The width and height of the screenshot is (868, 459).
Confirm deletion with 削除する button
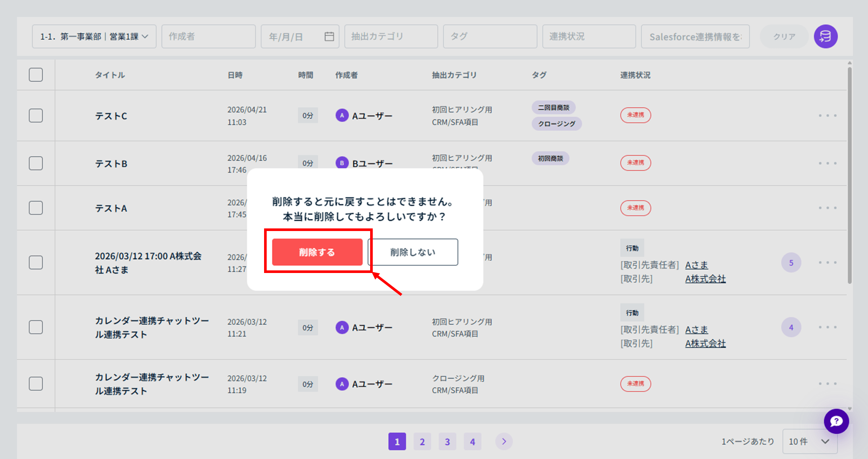click(x=317, y=252)
